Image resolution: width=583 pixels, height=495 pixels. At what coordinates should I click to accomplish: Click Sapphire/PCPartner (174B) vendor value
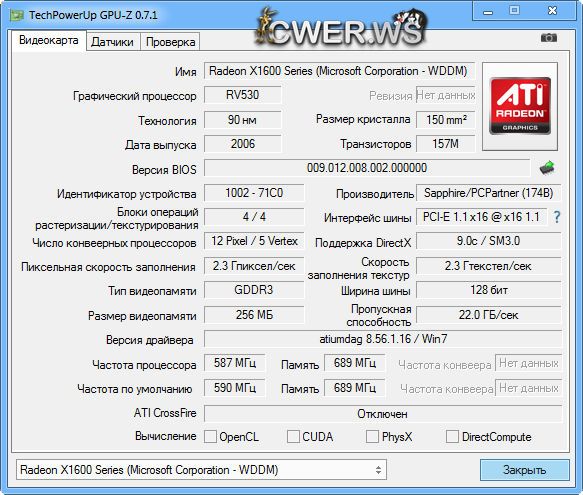click(489, 193)
